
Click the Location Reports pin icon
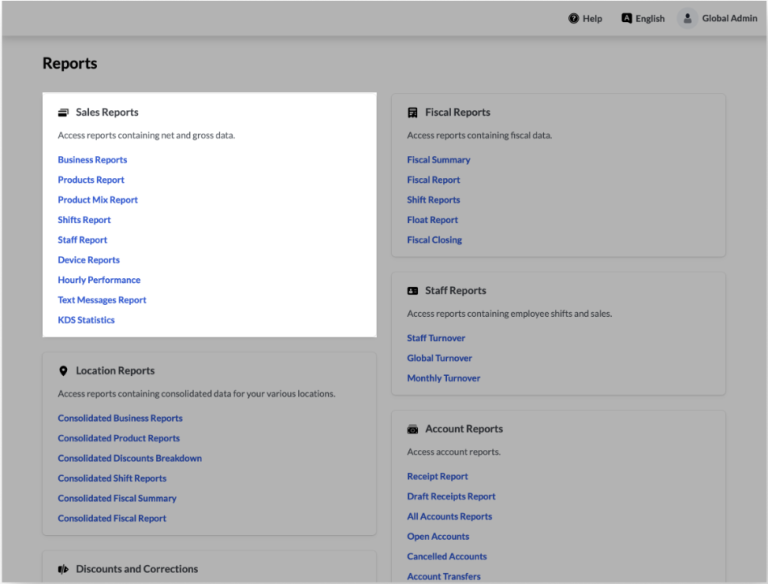coord(63,371)
